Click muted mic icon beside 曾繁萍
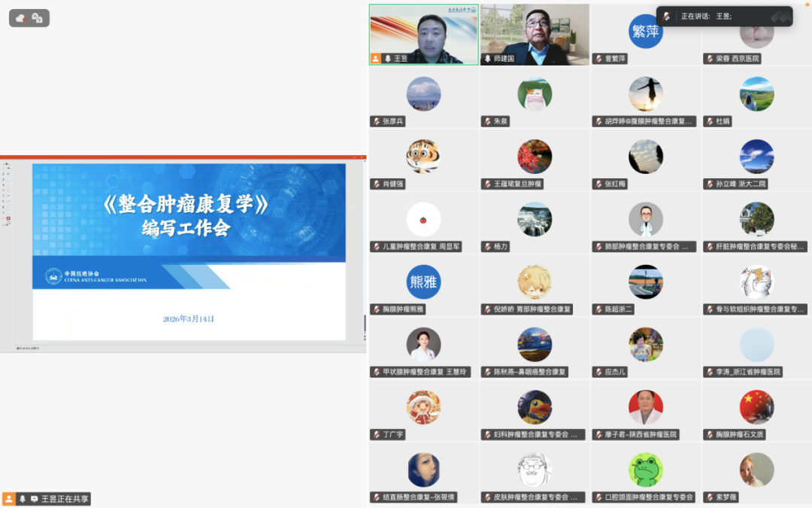The height and width of the screenshot is (508, 812). [x=599, y=59]
